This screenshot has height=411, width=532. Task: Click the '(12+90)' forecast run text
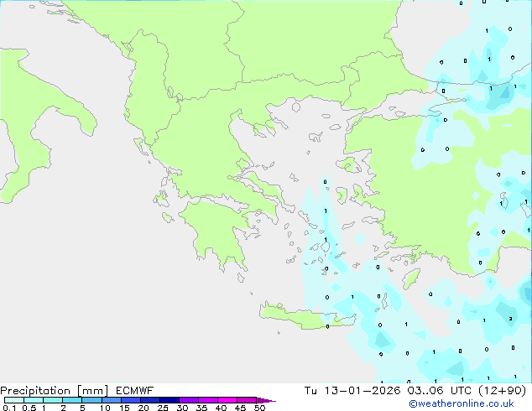tap(502, 391)
